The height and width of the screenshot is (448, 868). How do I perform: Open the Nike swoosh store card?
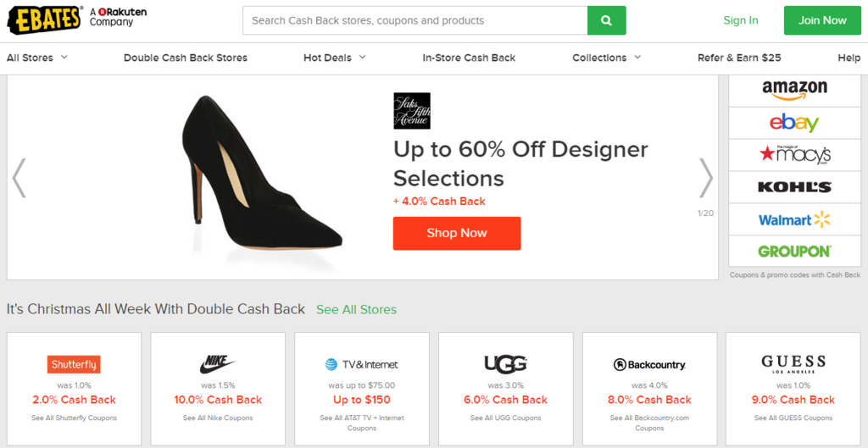click(x=218, y=388)
